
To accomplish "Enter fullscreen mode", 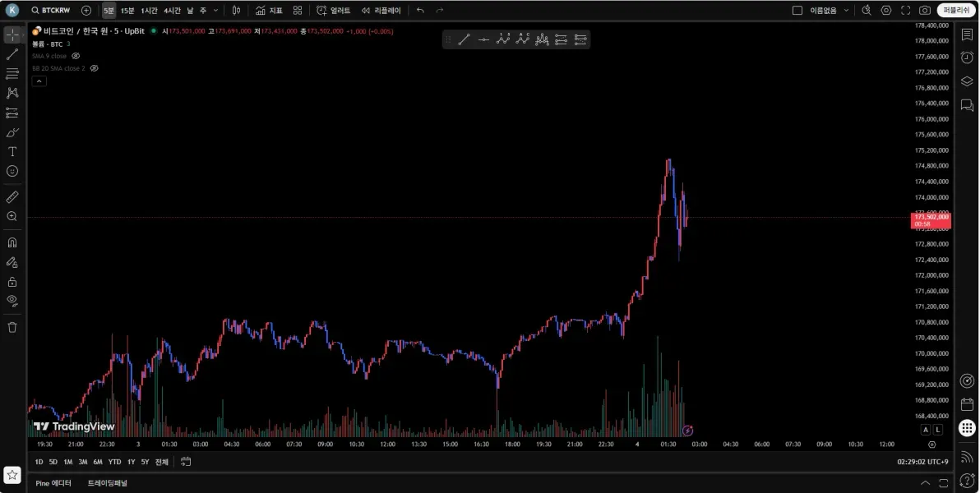I will [x=906, y=11].
